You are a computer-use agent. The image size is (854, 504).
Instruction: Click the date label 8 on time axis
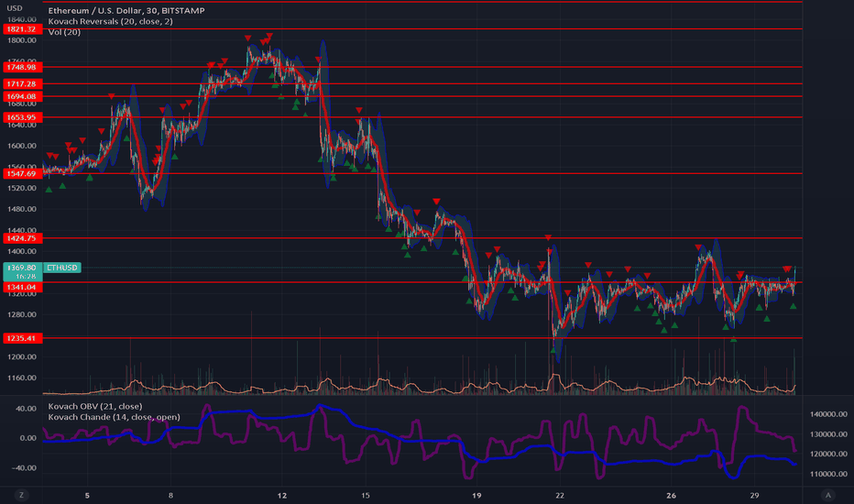[170, 495]
